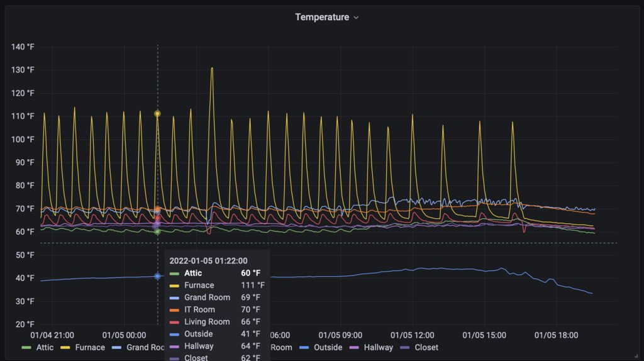Click the tallest Furnace spike peak near 130 °F
The width and height of the screenshot is (644, 361).
pyautogui.click(x=212, y=69)
